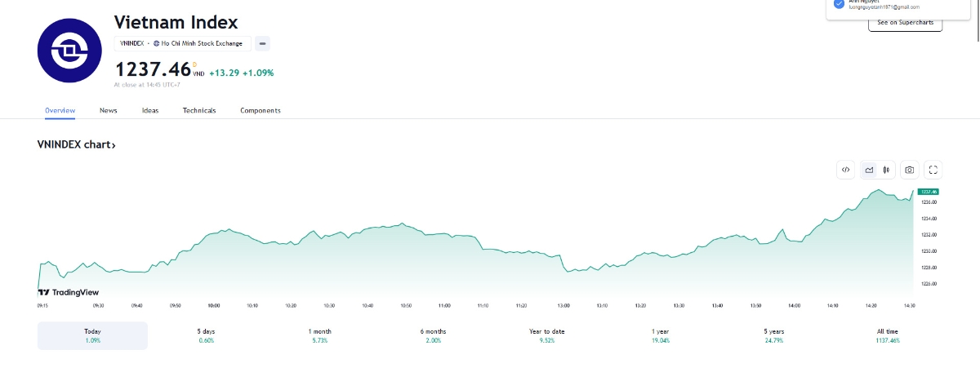
Task: Open the VNINDEX chart heading link
Action: [x=77, y=145]
